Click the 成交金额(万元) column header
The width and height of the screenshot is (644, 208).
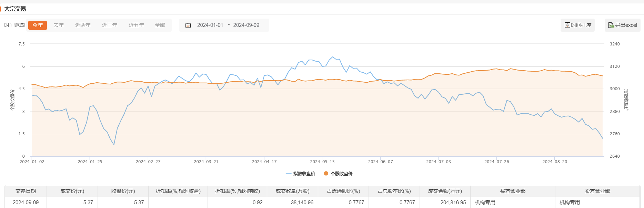point(445,191)
